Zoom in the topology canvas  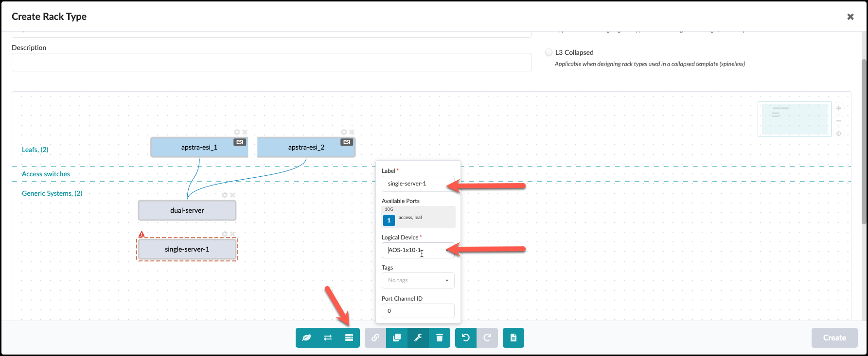(838, 108)
